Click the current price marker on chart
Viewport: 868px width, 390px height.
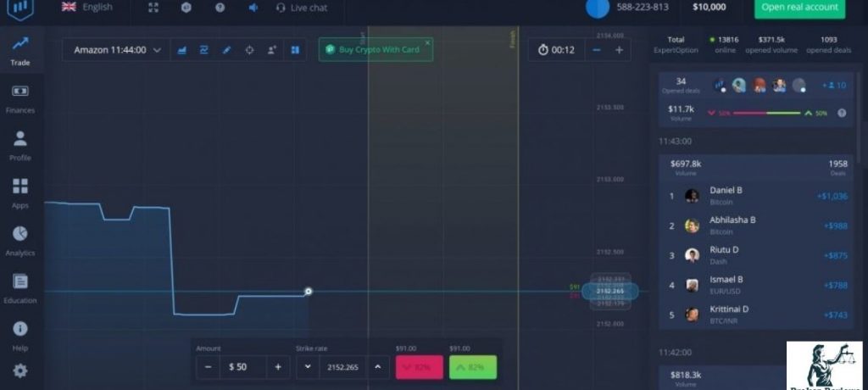(309, 292)
